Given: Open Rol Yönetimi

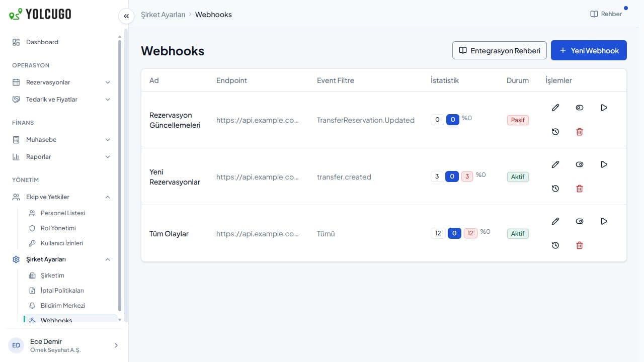Looking at the screenshot, I should [70, 228].
